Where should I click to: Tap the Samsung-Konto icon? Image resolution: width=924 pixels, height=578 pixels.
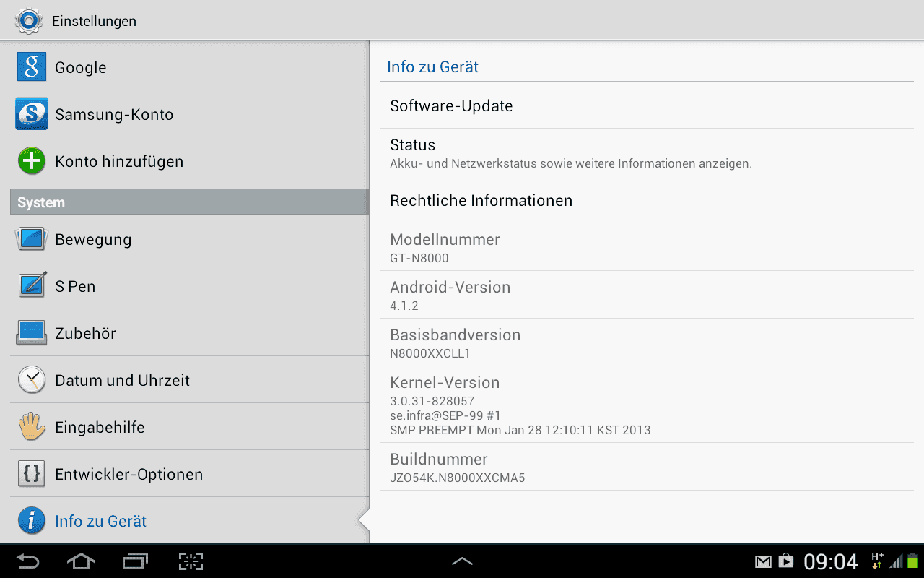pos(32,113)
